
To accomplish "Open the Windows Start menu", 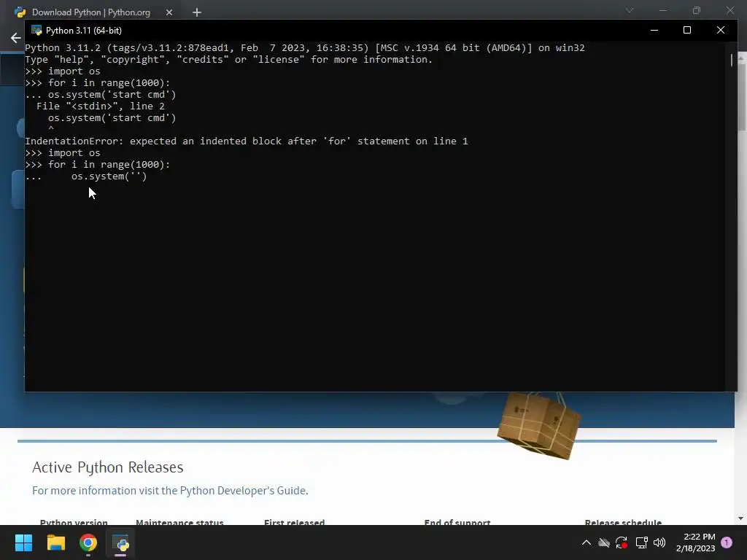I will tap(23, 542).
